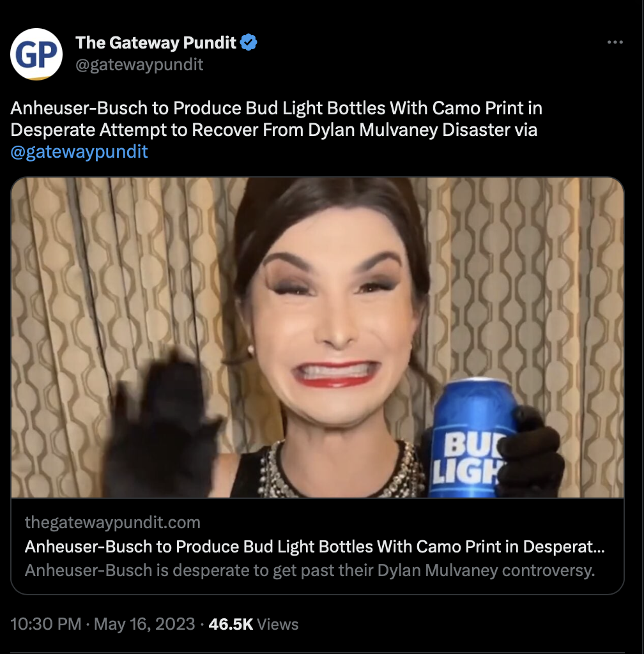The image size is (644, 654).
Task: Open the blue @gatewaypundit mention in tweet text
Action: [x=79, y=151]
